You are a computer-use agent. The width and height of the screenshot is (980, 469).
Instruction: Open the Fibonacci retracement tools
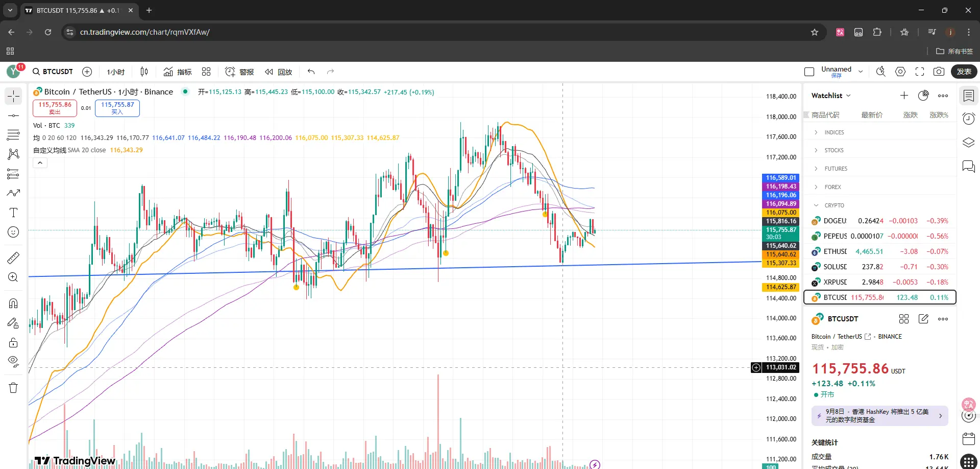13,135
